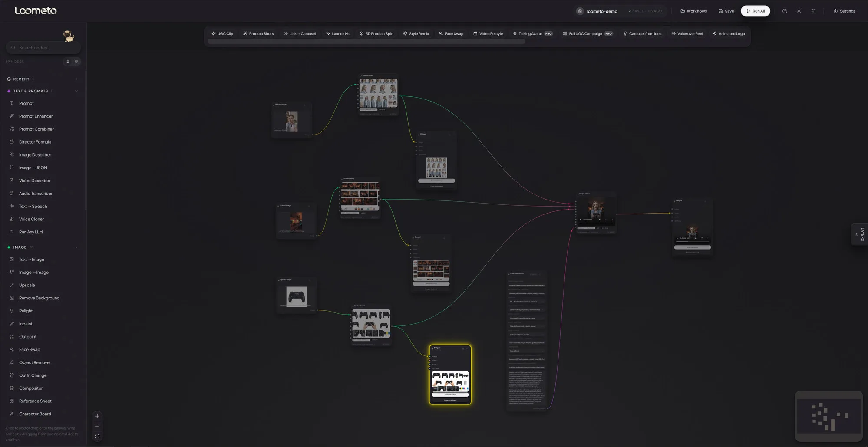868x447 pixels.
Task: Load the Face Swap template in top bar
Action: [451, 34]
